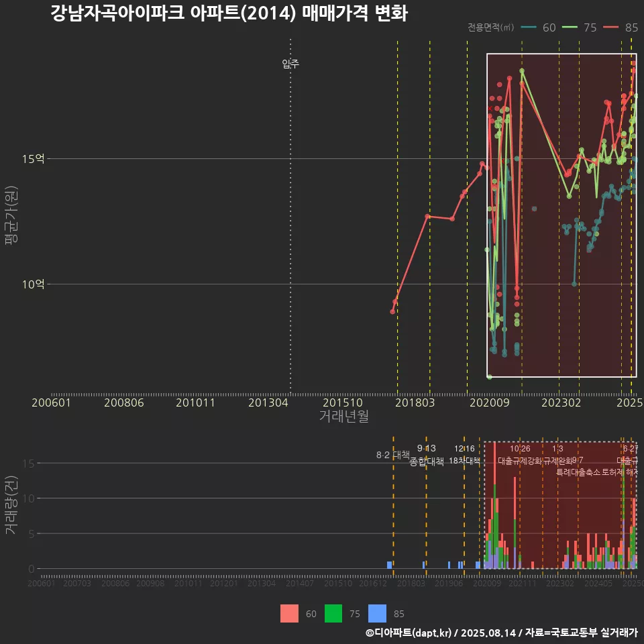This screenshot has width=644, height=644.
Task: Click the 201906 tick label on the volume chart
Action: 449,583
